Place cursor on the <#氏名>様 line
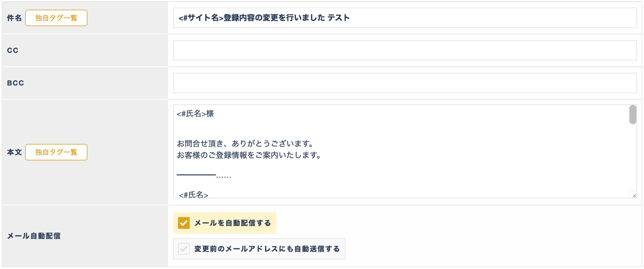The image size is (644, 269). point(196,114)
